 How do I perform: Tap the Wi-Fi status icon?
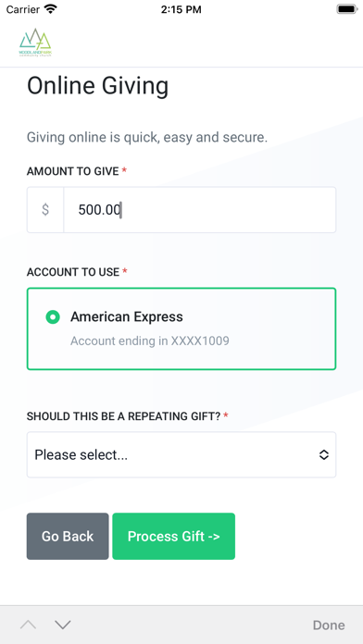click(x=51, y=9)
